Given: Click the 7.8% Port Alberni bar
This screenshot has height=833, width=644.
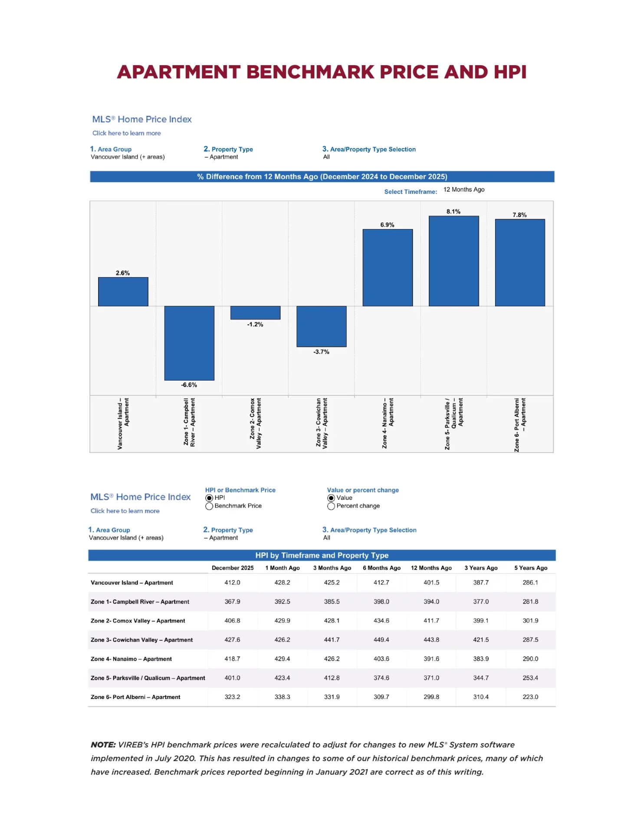Looking at the screenshot, I should click(519, 263).
